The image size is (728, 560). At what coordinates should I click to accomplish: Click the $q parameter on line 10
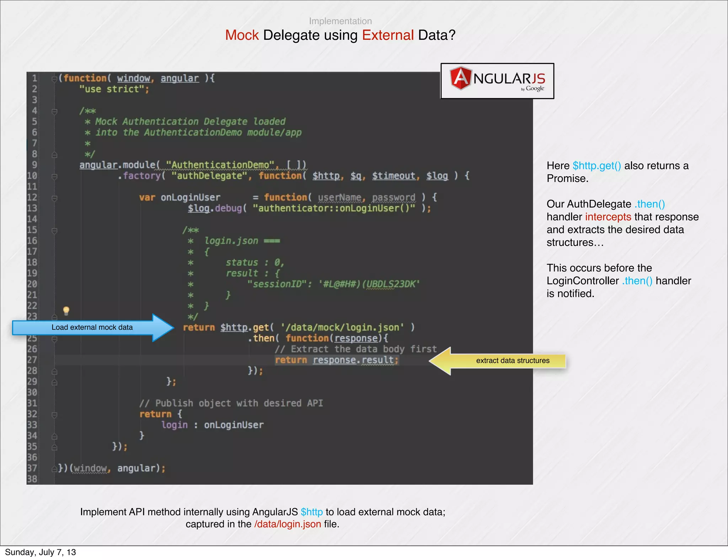pos(356,176)
